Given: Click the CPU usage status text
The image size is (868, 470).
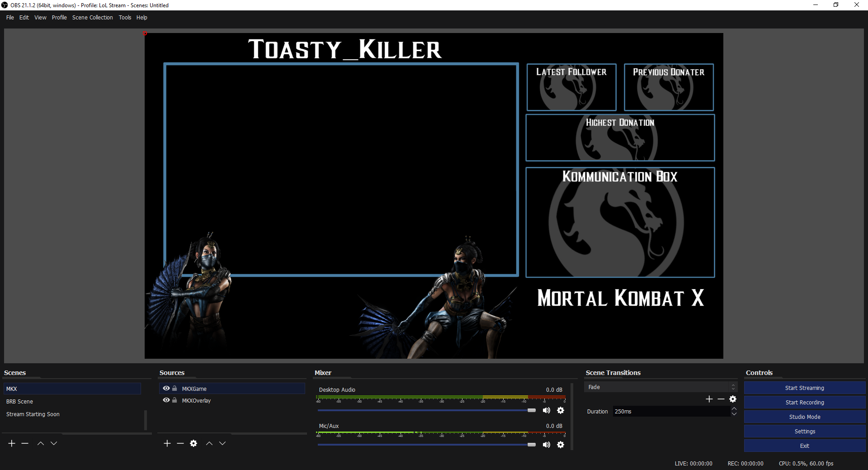Looking at the screenshot, I should pos(806,464).
